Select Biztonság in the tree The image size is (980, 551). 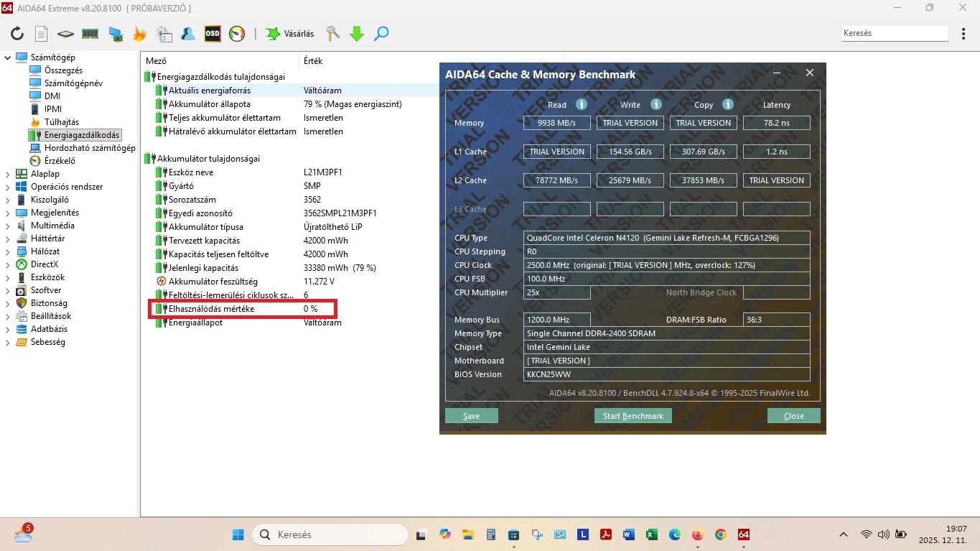click(x=49, y=303)
